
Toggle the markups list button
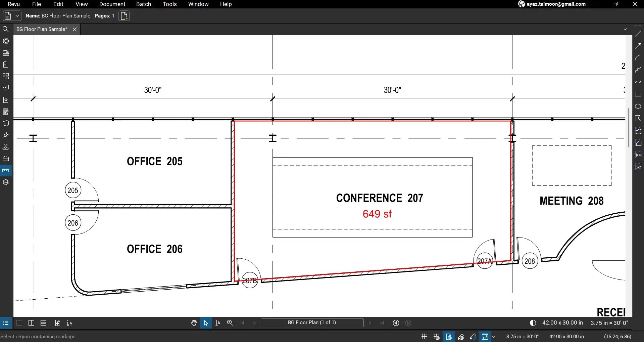[x=6, y=323]
